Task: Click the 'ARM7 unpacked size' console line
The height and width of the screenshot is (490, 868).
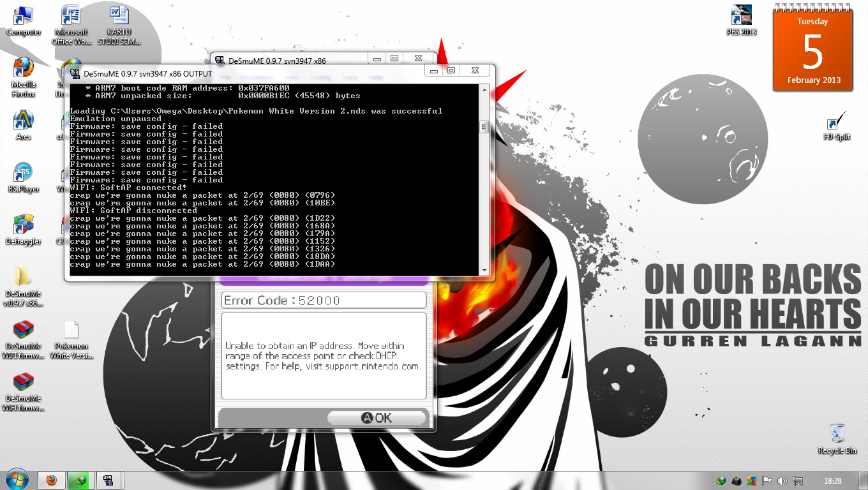Action: (223, 96)
